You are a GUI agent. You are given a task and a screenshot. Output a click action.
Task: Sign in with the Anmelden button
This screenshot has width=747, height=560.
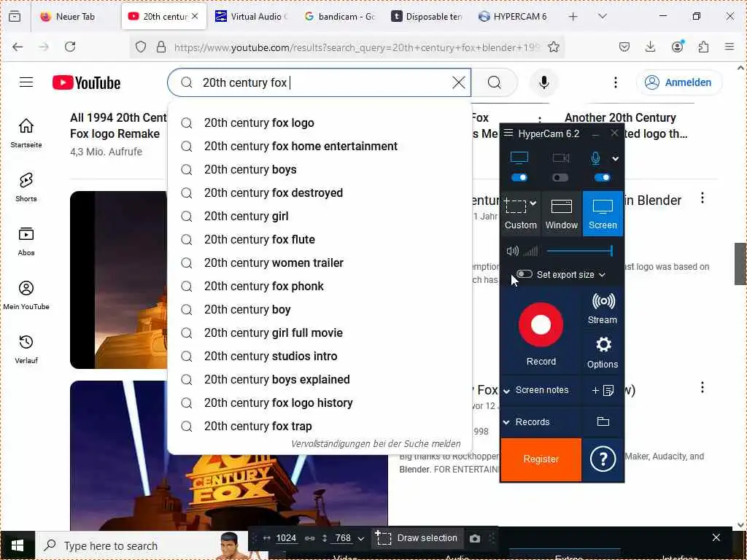679,82
